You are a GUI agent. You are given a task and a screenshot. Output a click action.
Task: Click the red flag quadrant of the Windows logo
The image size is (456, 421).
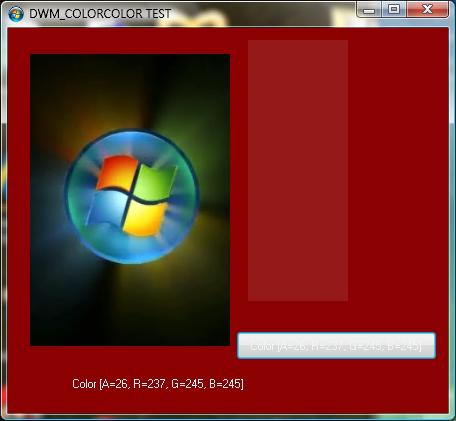(x=117, y=173)
